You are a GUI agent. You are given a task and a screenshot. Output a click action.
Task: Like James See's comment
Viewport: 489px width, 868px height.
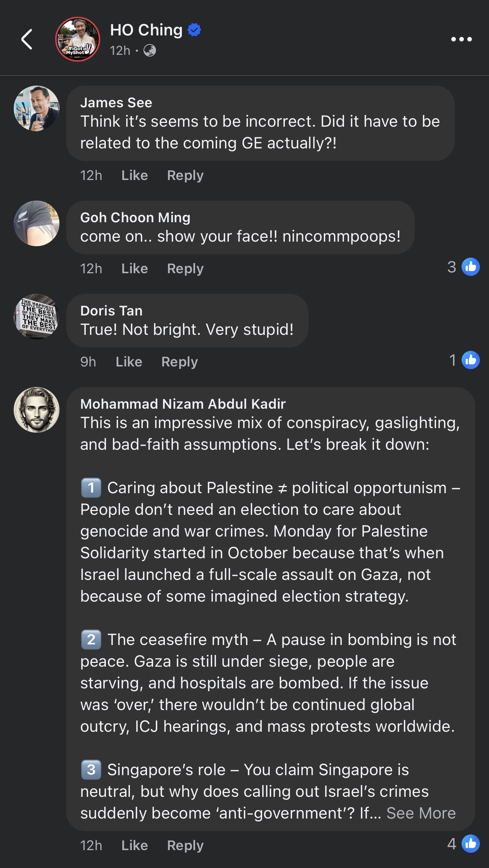click(134, 175)
